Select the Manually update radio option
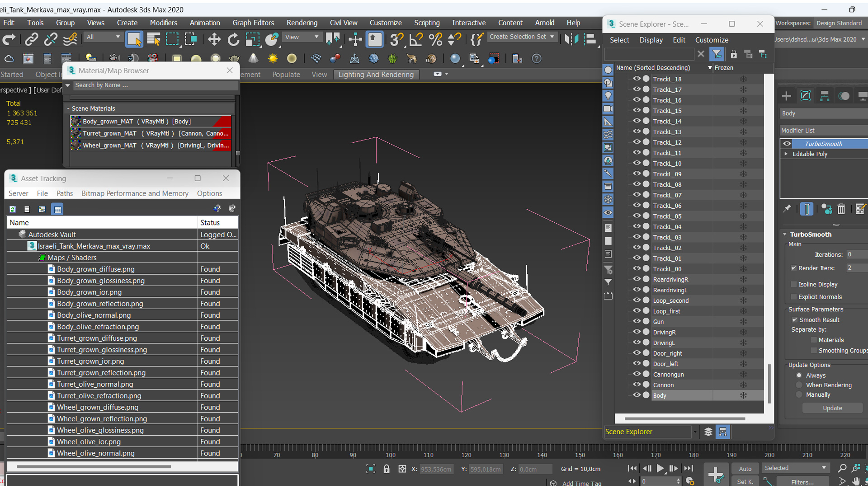Screen dimensions: 868x488 799,394
